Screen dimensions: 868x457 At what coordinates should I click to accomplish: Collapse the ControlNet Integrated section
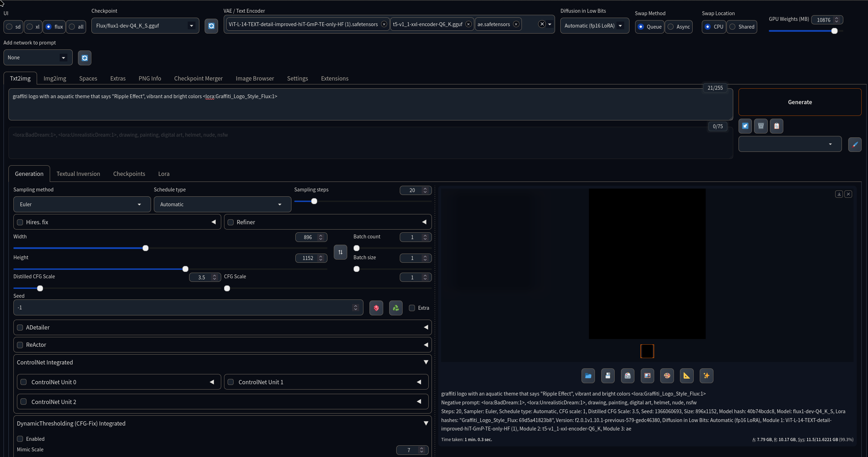[x=426, y=362]
